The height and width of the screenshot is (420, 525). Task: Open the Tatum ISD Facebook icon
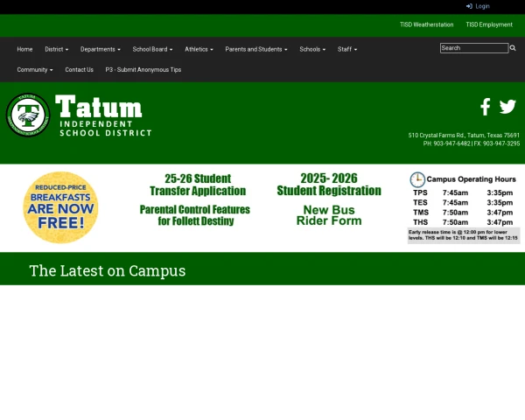(x=485, y=107)
